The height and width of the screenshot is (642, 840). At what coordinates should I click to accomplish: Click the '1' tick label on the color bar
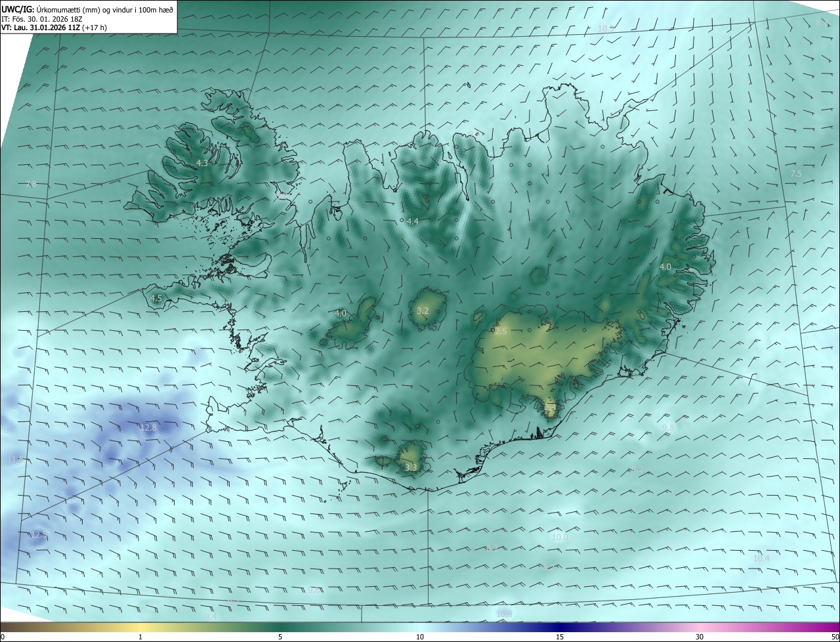[140, 637]
